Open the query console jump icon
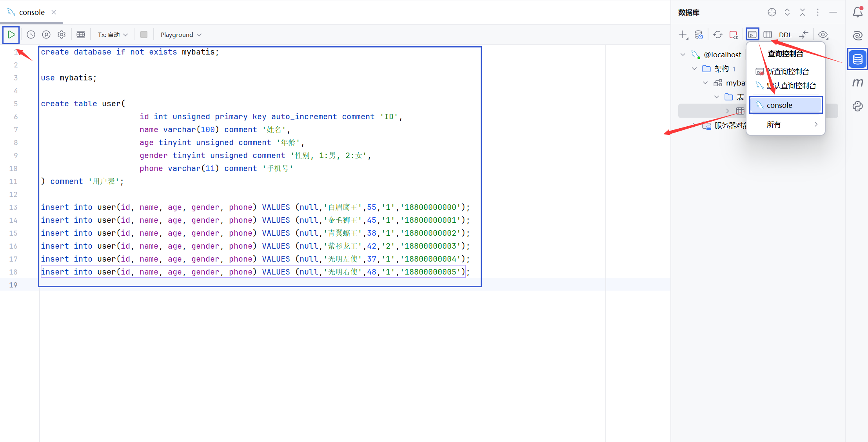The image size is (868, 442). point(752,35)
